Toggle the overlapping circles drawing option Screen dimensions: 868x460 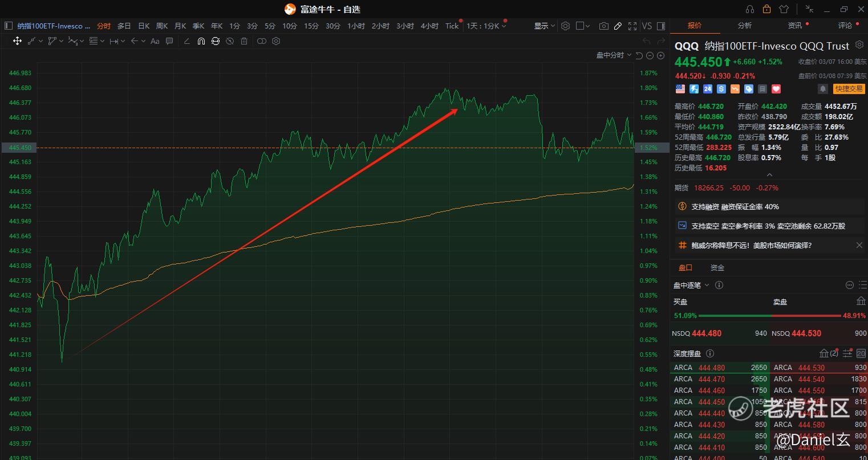tap(262, 41)
